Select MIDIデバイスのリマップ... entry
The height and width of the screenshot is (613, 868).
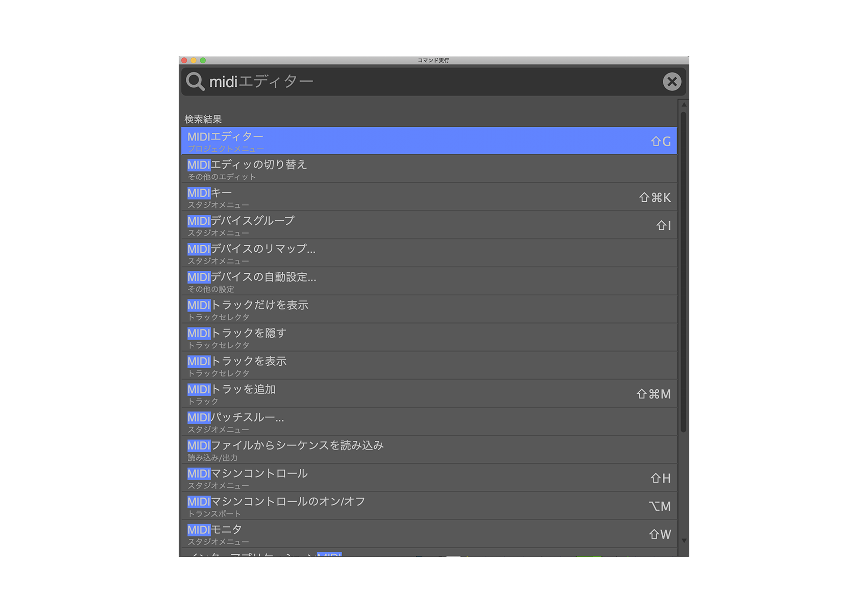click(429, 253)
